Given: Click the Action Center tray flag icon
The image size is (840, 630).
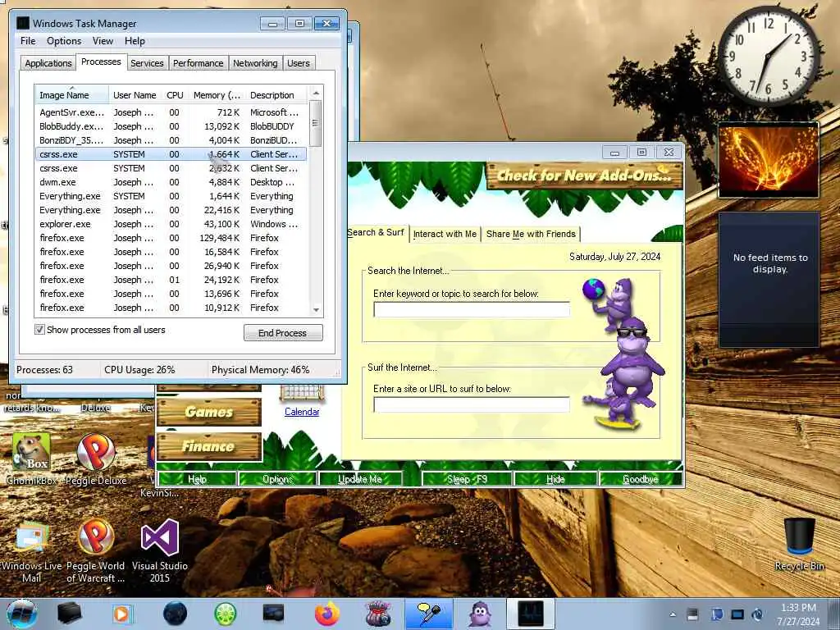Looking at the screenshot, I should 716,614.
